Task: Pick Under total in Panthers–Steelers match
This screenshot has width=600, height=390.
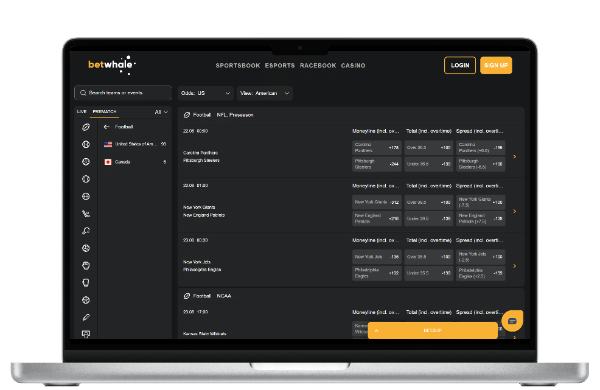Action: point(428,164)
